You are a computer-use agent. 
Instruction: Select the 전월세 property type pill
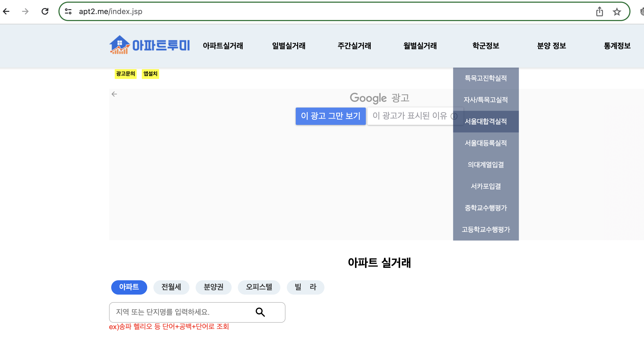click(x=171, y=287)
